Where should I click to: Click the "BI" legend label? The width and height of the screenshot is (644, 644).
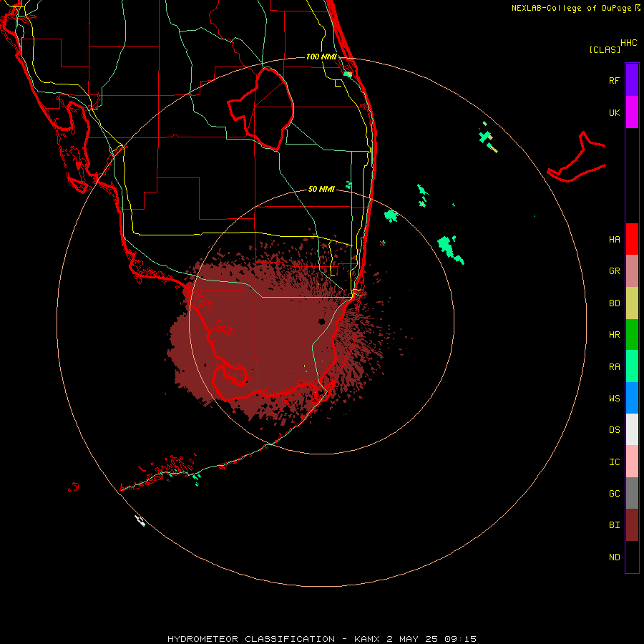click(614, 525)
